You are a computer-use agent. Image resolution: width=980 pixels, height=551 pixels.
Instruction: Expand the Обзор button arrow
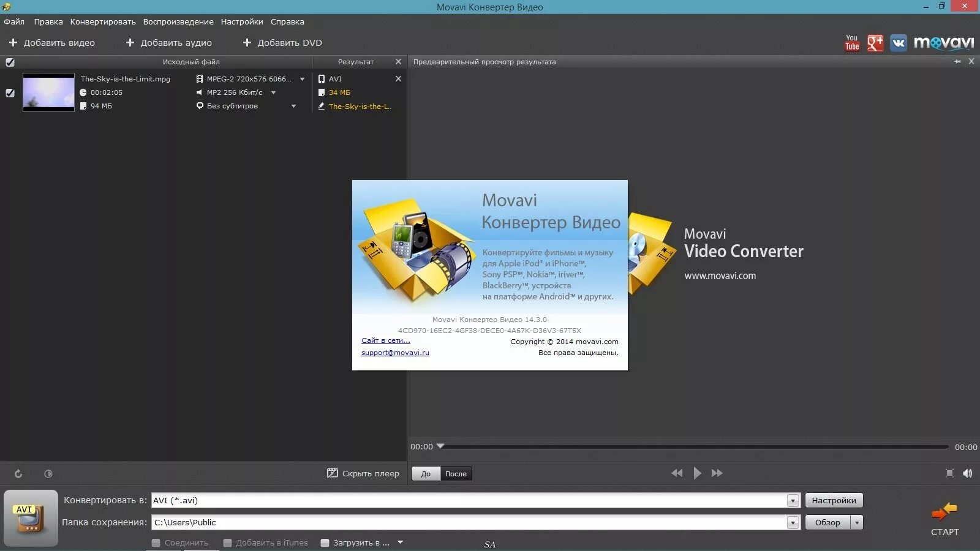[x=857, y=523]
